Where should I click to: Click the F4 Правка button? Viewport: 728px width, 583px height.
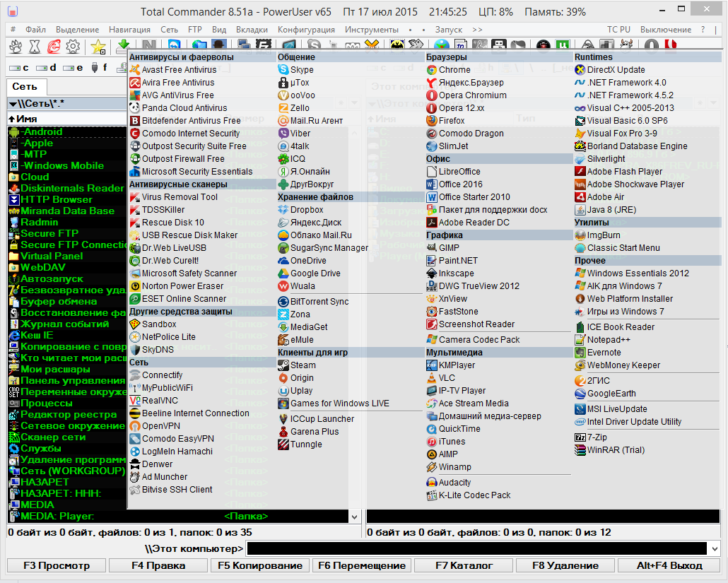point(158,566)
